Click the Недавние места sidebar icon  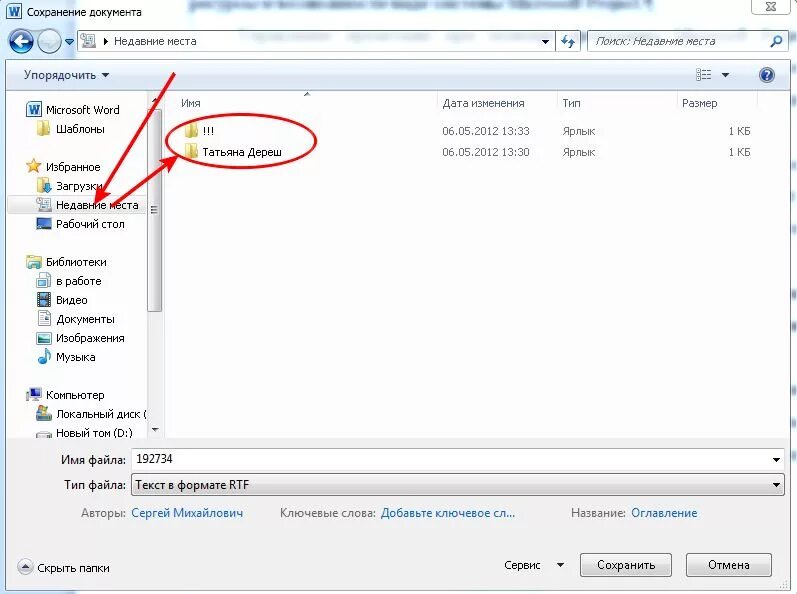[x=44, y=205]
